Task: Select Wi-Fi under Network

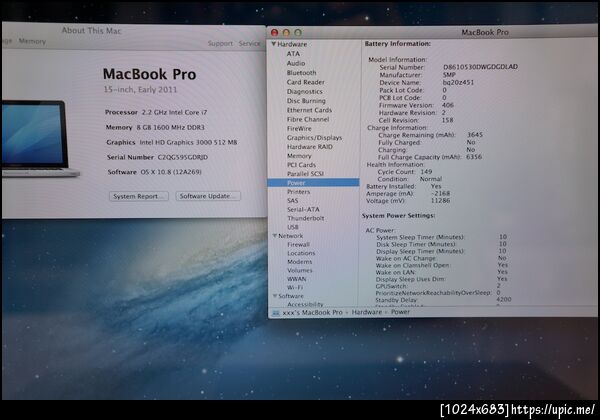Action: tap(295, 287)
